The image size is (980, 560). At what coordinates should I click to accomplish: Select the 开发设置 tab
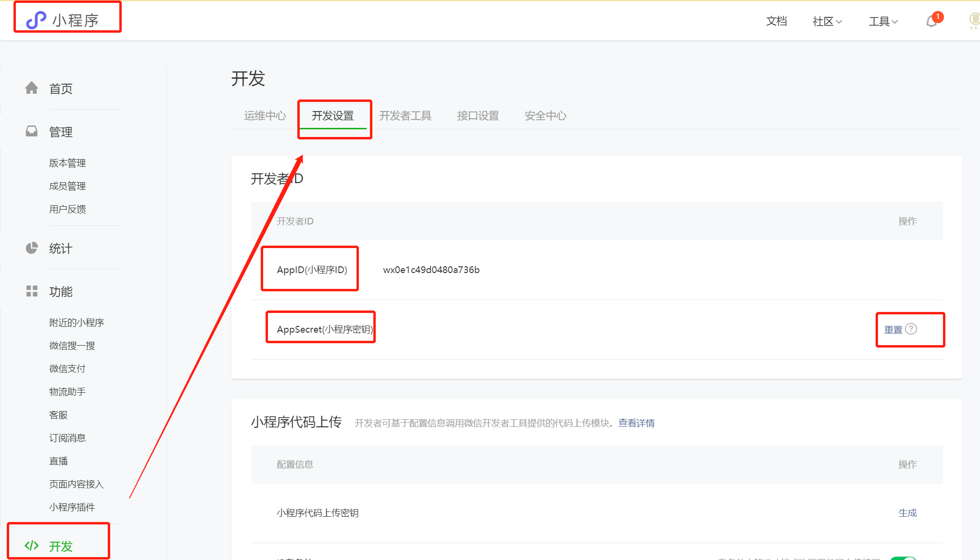(x=333, y=116)
